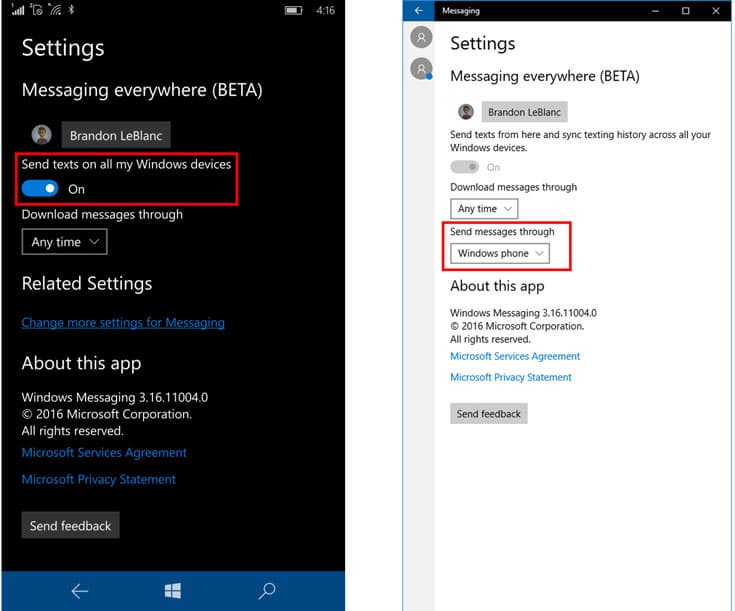Image resolution: width=735 pixels, height=611 pixels.
Task: Click Send feedback button in desktop window
Action: [x=488, y=414]
